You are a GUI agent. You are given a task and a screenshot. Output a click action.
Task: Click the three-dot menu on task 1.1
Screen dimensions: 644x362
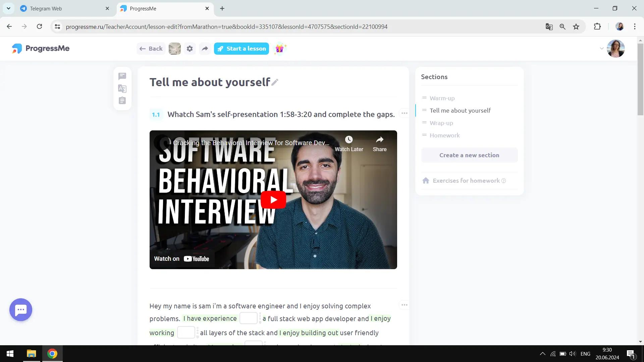coord(404,114)
